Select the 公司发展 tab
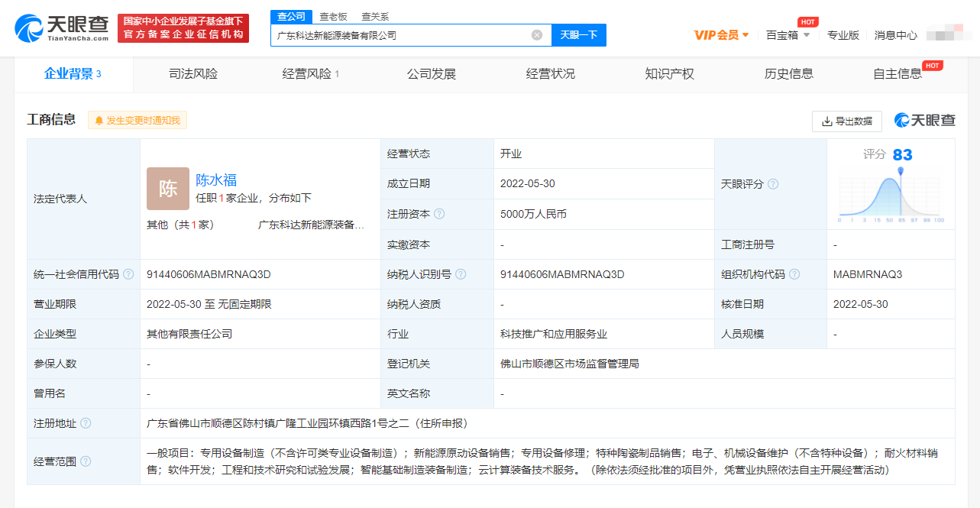The width and height of the screenshot is (980, 508). (432, 74)
